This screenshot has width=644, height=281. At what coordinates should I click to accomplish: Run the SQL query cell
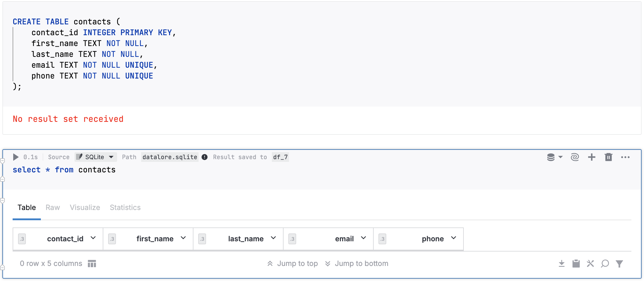[16, 157]
